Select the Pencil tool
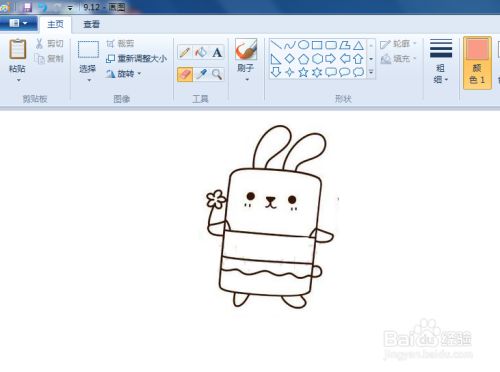 coord(185,52)
